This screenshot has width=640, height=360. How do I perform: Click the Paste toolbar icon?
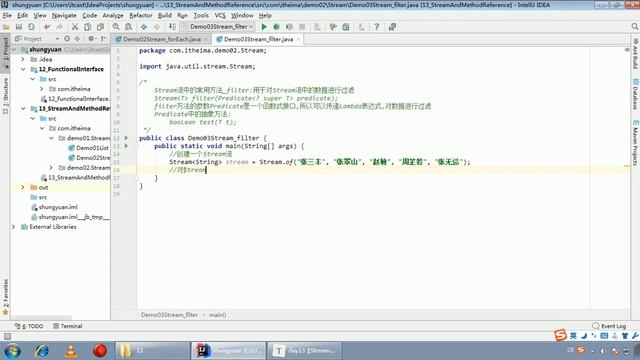click(100, 27)
